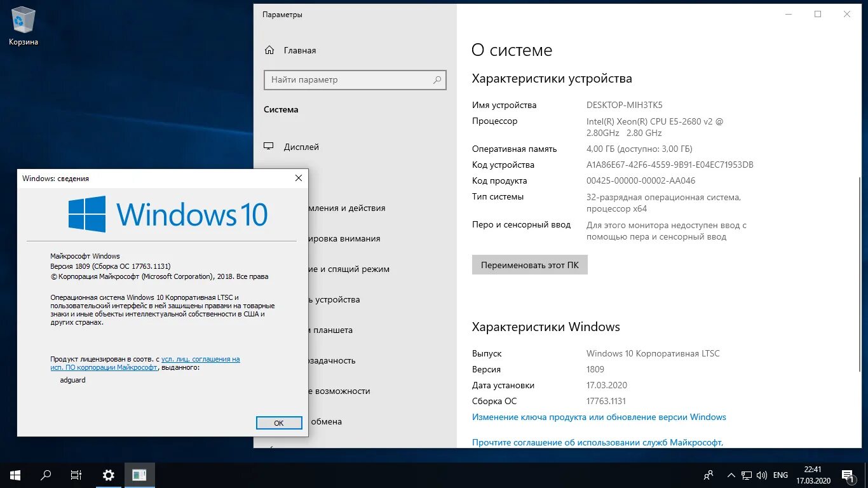Open the Action Center notification icon

click(x=848, y=475)
